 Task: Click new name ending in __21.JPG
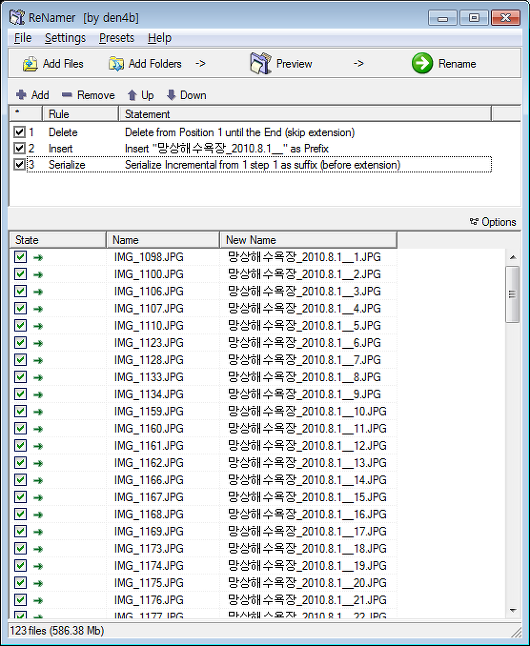coord(307,600)
